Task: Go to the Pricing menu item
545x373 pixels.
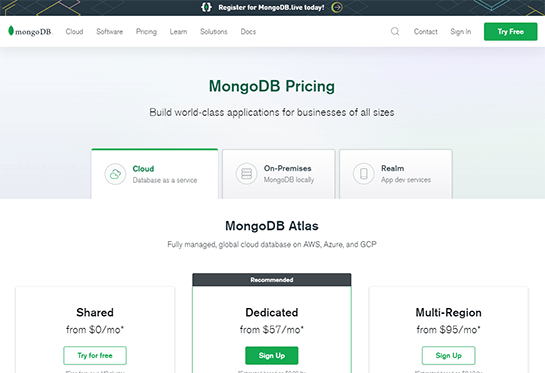Action: coord(146,32)
